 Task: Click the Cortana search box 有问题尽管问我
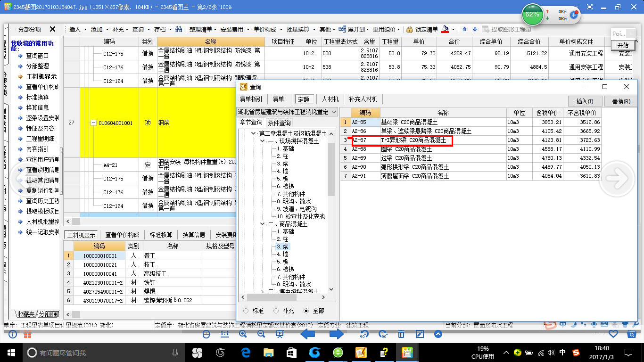(97, 352)
